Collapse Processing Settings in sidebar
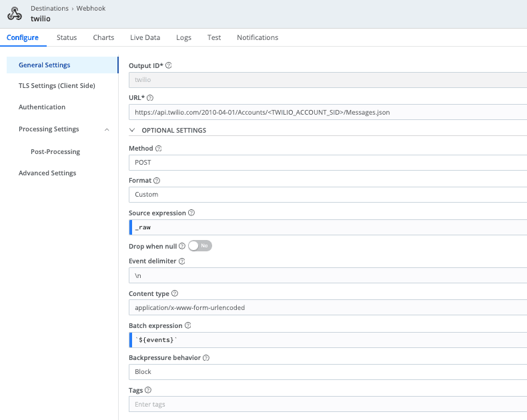This screenshot has height=420, width=527. click(107, 129)
